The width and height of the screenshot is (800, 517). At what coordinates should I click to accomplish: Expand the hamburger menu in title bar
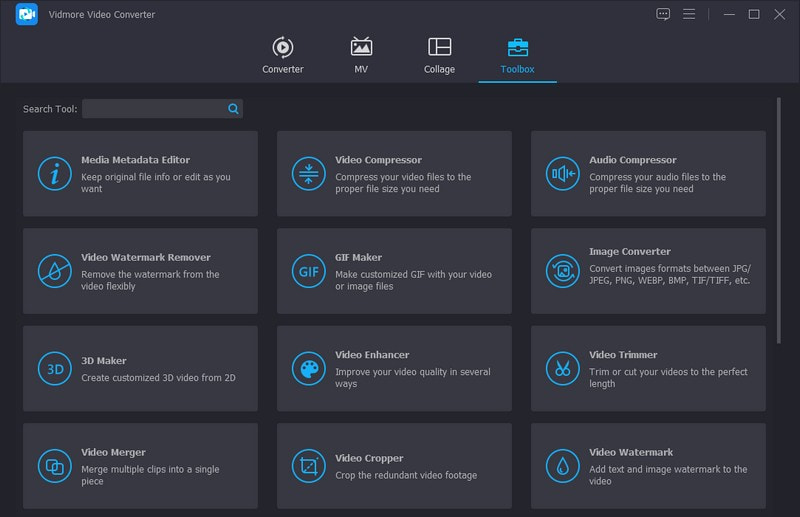[689, 14]
